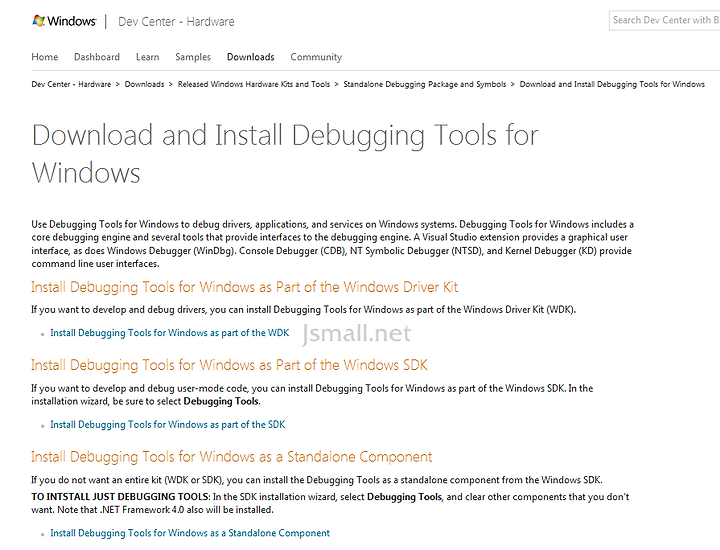Open Install Debugging Tools as Standalone Component link
Image resolution: width=720 pixels, height=550 pixels.
click(x=190, y=533)
